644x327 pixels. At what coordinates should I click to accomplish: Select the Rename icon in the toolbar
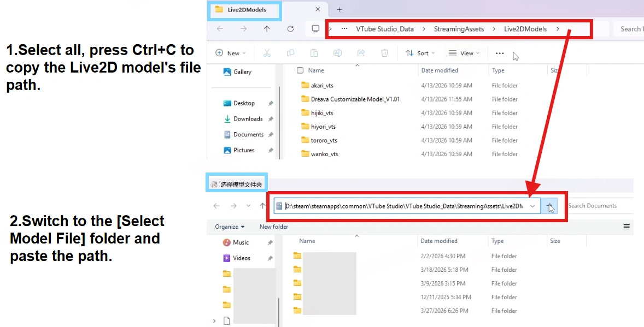[338, 53]
